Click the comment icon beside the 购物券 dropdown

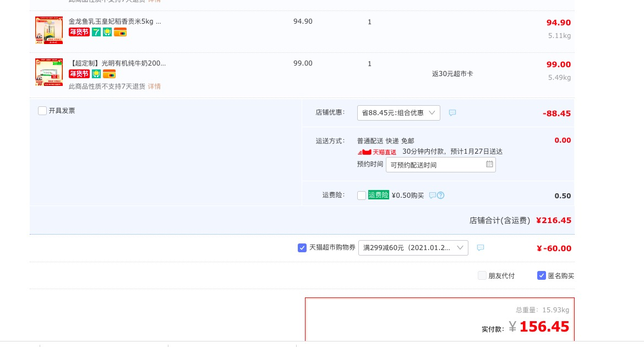click(481, 247)
